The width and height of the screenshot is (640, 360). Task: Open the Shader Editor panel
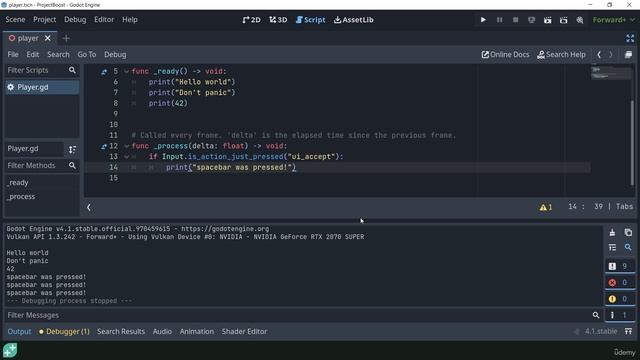pyautogui.click(x=244, y=331)
